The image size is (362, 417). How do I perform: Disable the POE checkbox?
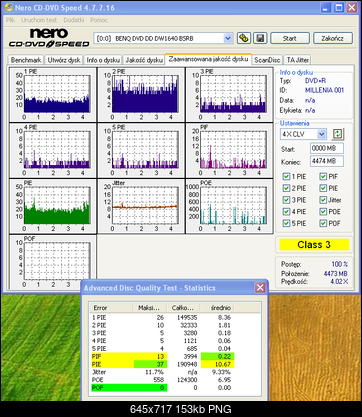point(323,212)
